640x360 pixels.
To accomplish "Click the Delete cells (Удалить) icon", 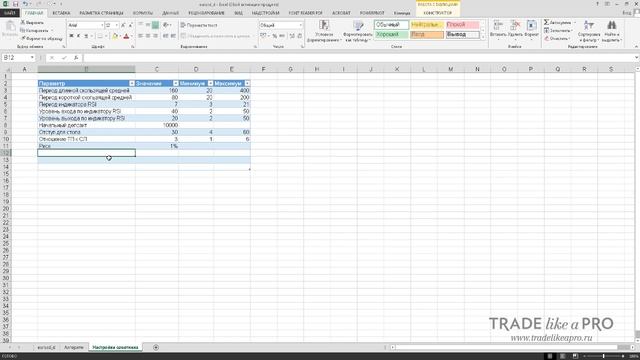I will [x=516, y=26].
